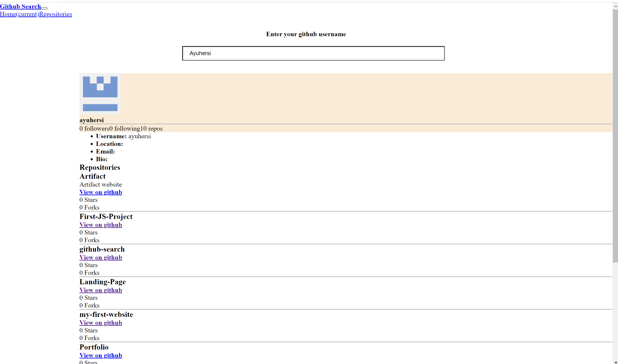Screen dimensions: 618x364
Task: Click the 10 repos count
Action: point(151,128)
